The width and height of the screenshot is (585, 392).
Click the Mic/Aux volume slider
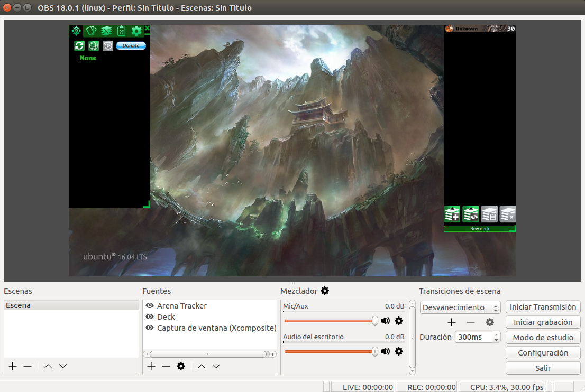pos(331,321)
